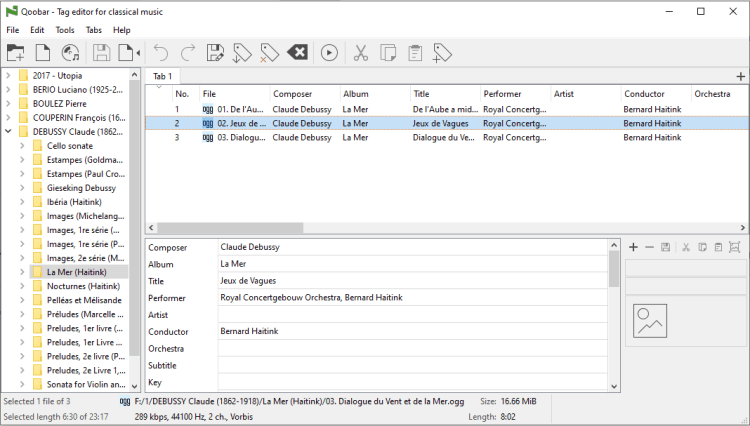This screenshot has height=426, width=750.
Task: Select file row 01. De l'Au...
Action: 447,109
